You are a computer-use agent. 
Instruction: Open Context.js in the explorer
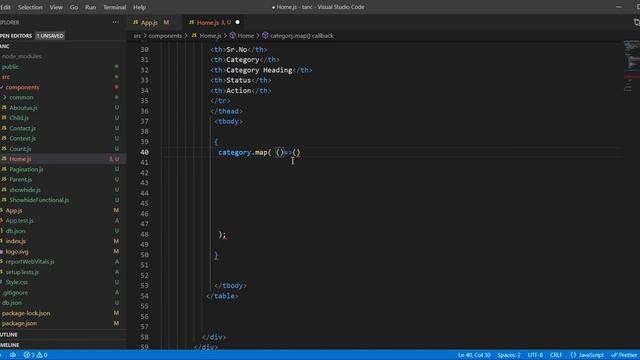(x=22, y=138)
